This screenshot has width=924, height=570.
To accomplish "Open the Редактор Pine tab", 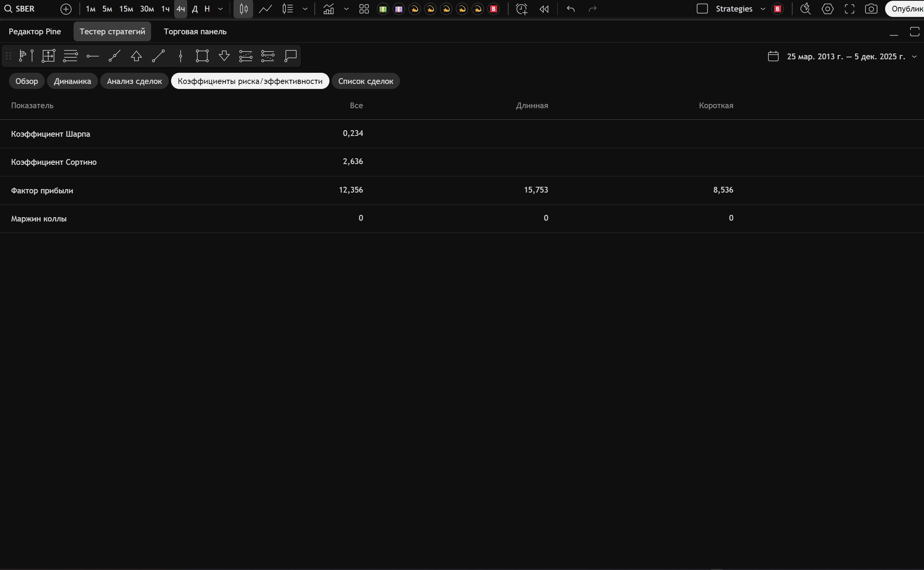I will pos(35,32).
